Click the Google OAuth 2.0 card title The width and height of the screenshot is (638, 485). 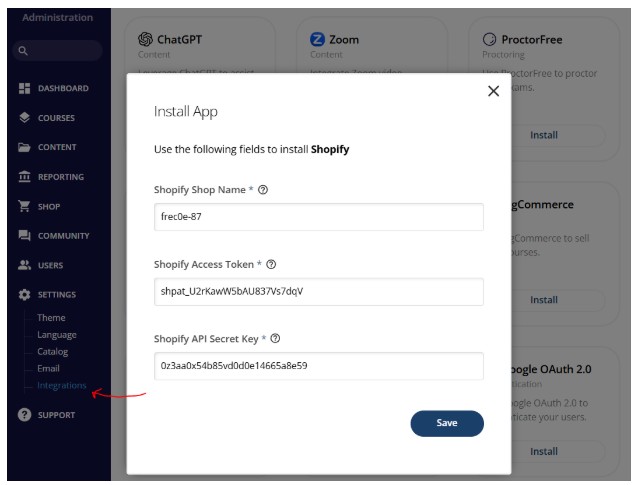551,369
